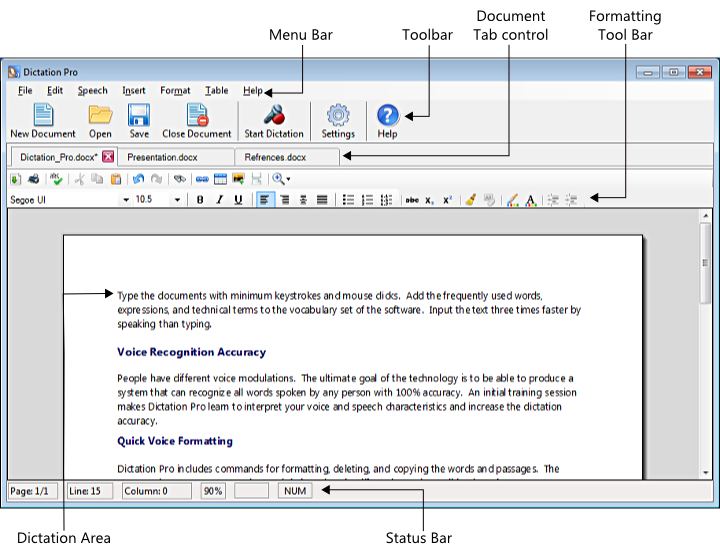The width and height of the screenshot is (720, 550).
Task: Open Settings via the gear icon
Action: [x=338, y=115]
